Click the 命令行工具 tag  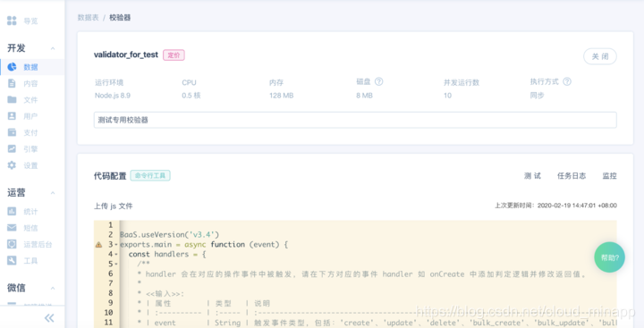(150, 175)
